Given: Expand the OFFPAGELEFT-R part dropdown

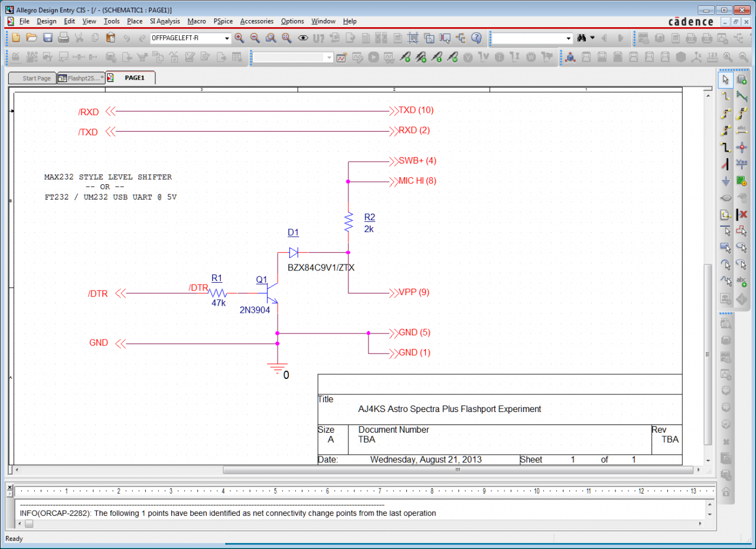Looking at the screenshot, I should tap(227, 38).
